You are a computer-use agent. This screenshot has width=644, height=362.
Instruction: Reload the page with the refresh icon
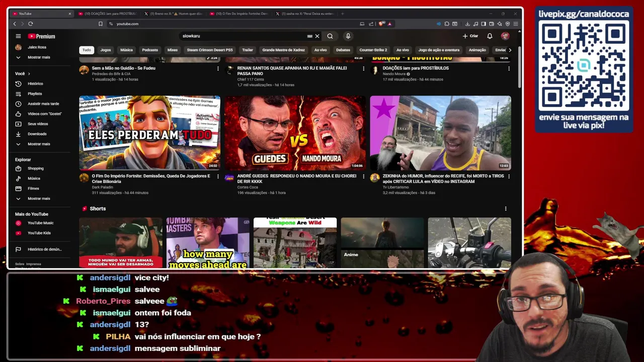click(31, 24)
